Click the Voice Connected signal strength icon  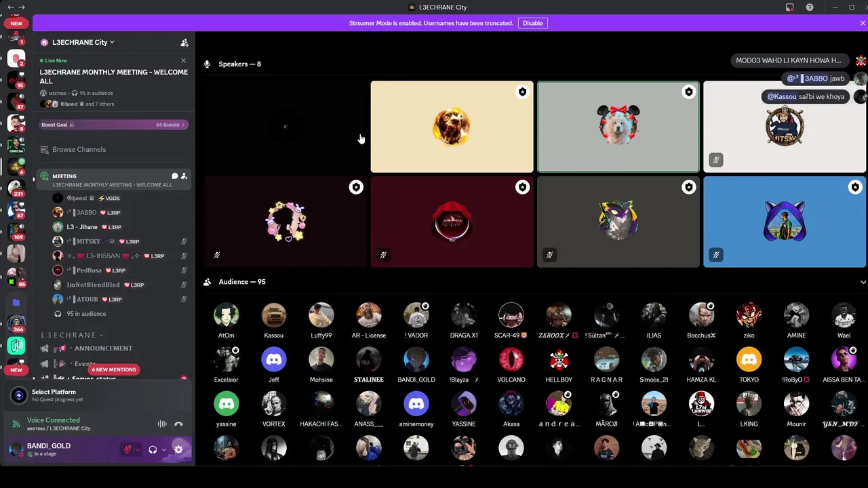16,424
